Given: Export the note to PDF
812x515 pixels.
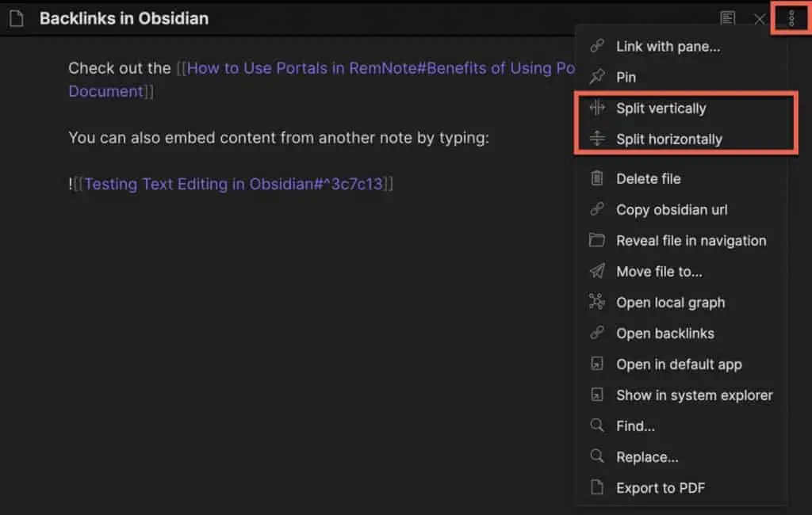Looking at the screenshot, I should tap(661, 487).
